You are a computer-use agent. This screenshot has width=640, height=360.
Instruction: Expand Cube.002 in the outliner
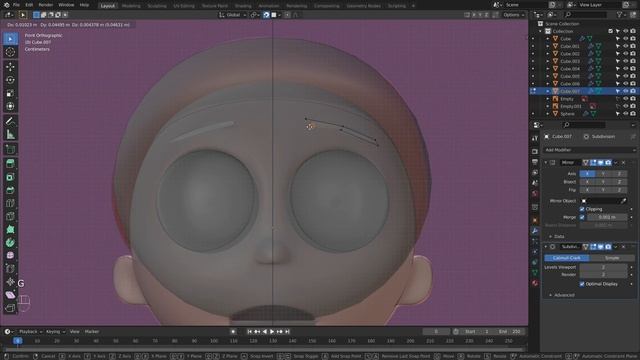click(x=548, y=53)
